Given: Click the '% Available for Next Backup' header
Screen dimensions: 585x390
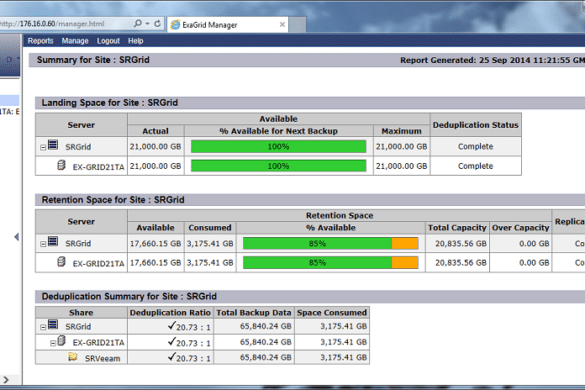Looking at the screenshot, I should (x=278, y=131).
